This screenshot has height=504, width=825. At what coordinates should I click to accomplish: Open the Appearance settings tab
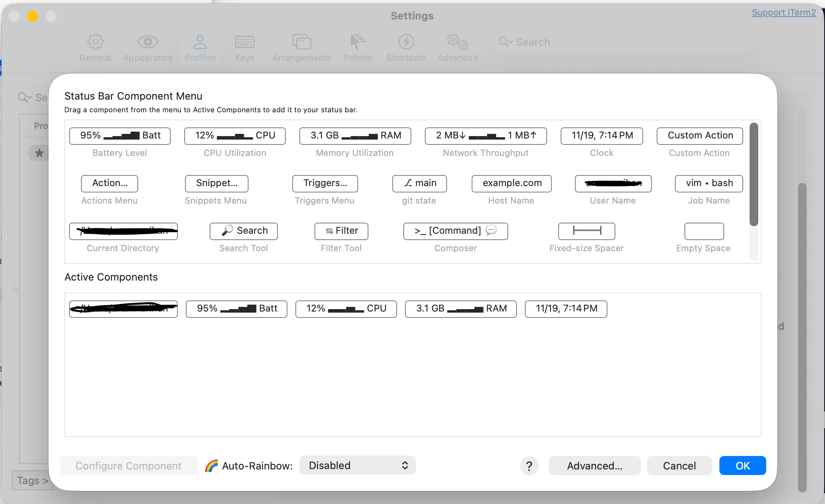pos(148,48)
